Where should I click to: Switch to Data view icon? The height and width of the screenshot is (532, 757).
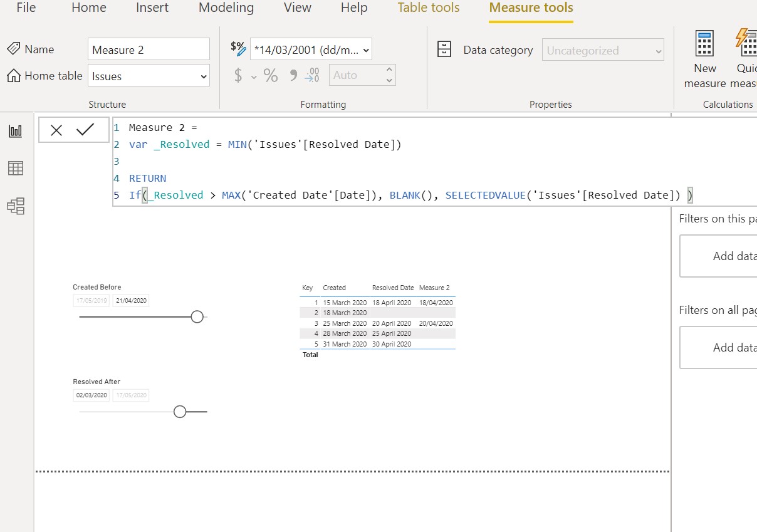coord(16,168)
